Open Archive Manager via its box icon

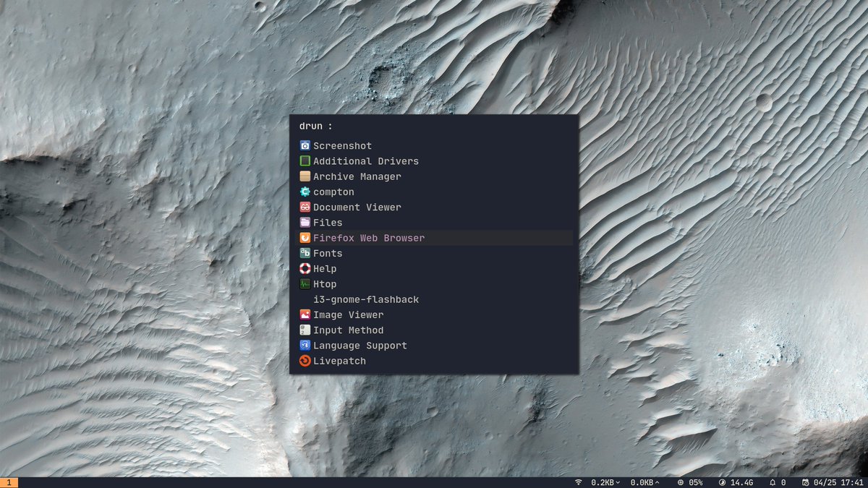pos(305,176)
